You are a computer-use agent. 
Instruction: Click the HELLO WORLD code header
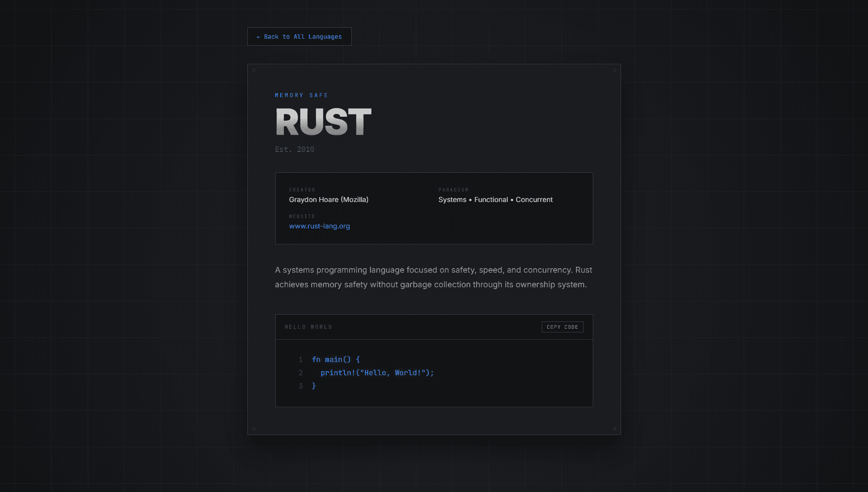(x=308, y=327)
